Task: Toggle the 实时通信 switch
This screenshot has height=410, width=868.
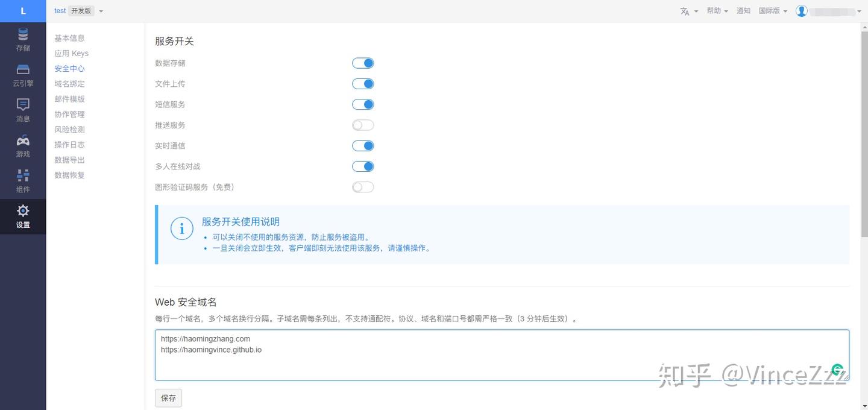Action: [x=363, y=145]
